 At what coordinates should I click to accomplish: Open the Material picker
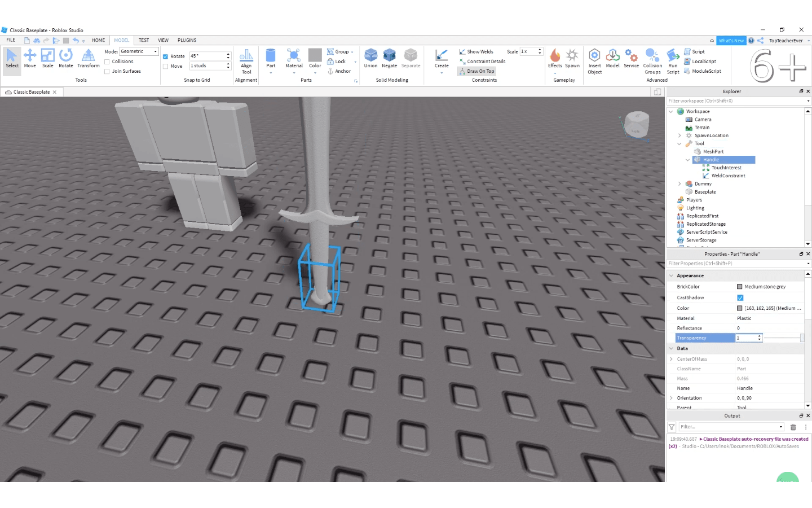click(x=294, y=59)
